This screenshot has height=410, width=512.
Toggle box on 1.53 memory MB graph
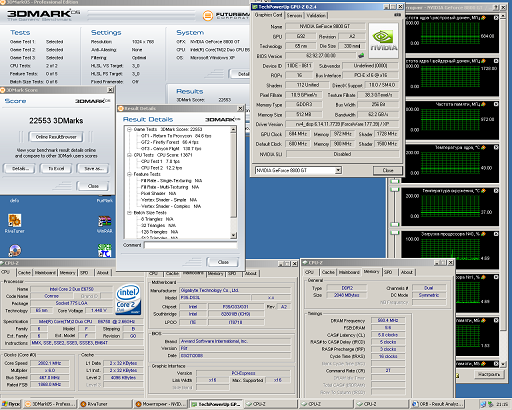(x=496, y=320)
